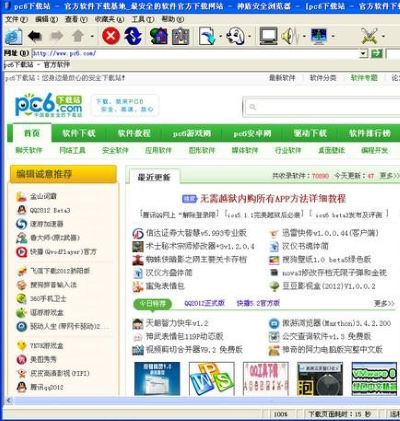Click the dog face toolbar icon
Image resolution: width=400 pixels, height=421 pixels.
235,36
